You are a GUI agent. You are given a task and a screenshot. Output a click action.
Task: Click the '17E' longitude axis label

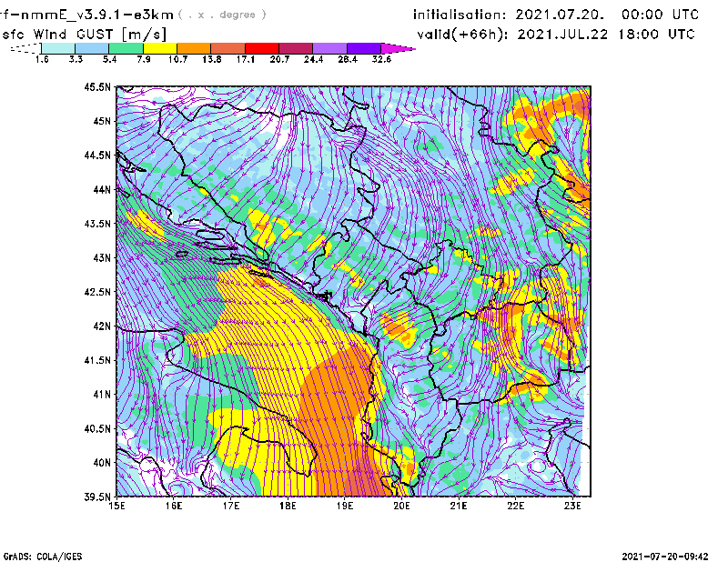[x=231, y=506]
